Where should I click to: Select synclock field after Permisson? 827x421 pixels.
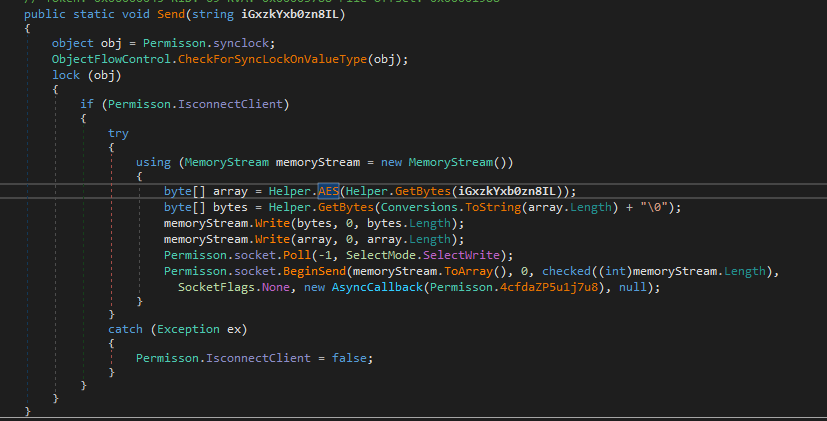click(241, 43)
